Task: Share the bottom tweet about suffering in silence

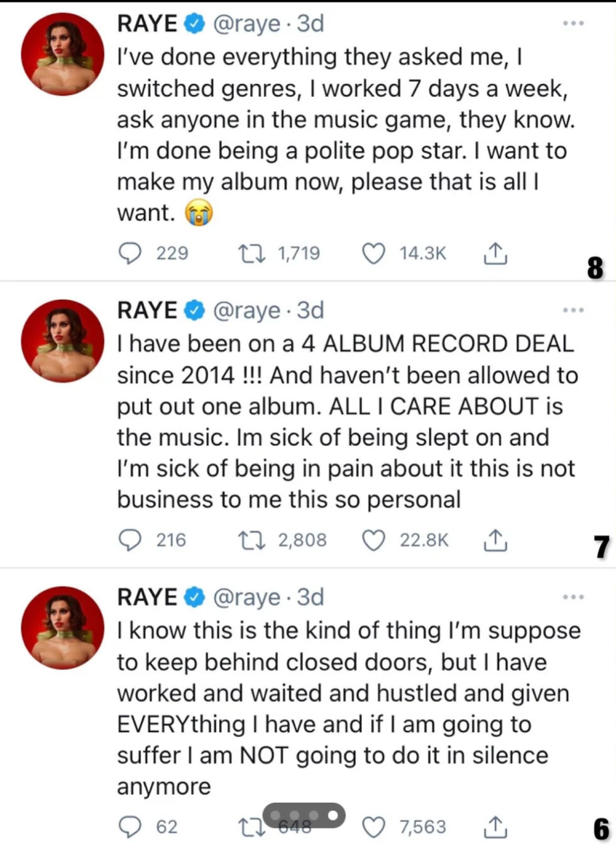Action: (495, 827)
